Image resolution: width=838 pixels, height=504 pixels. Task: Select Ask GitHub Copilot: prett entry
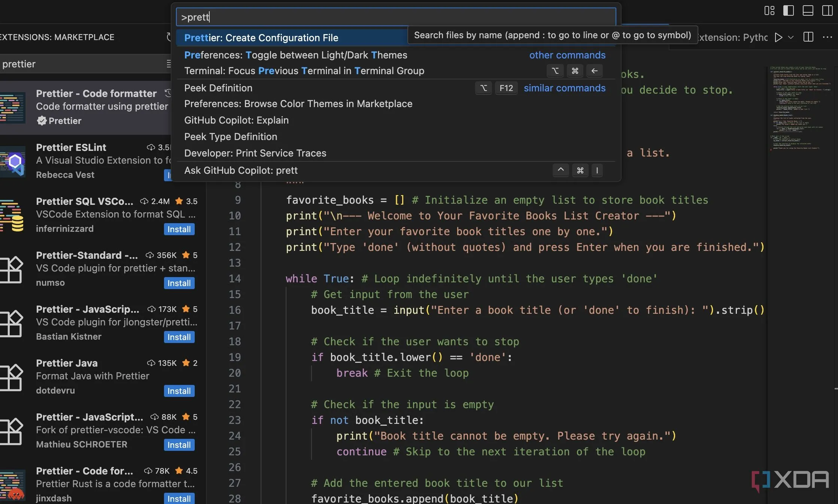click(396, 170)
